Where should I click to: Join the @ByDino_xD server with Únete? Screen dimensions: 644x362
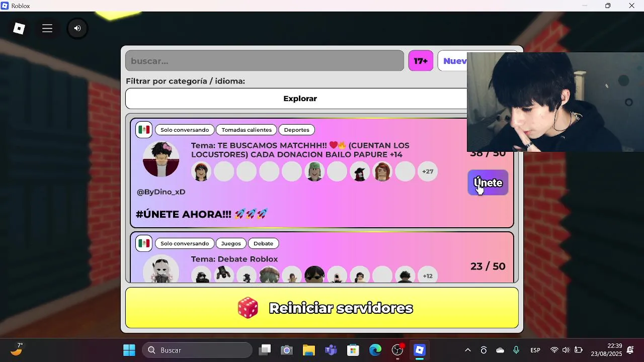pyautogui.click(x=488, y=183)
